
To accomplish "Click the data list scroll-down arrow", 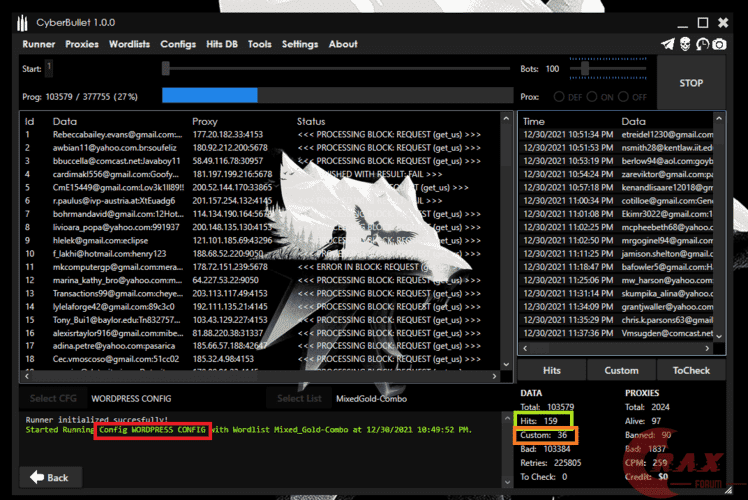I will point(506,365).
